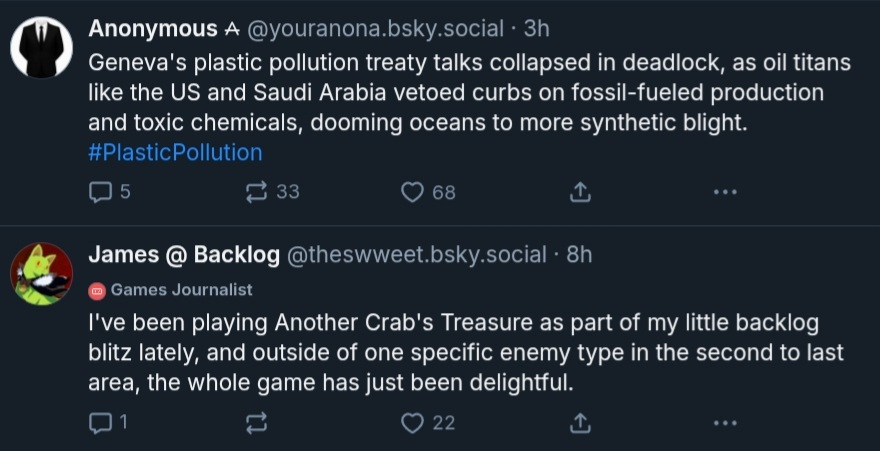This screenshot has height=451, width=880.
Task: Repost James's Another Crab's Treasure post
Action: (258, 424)
